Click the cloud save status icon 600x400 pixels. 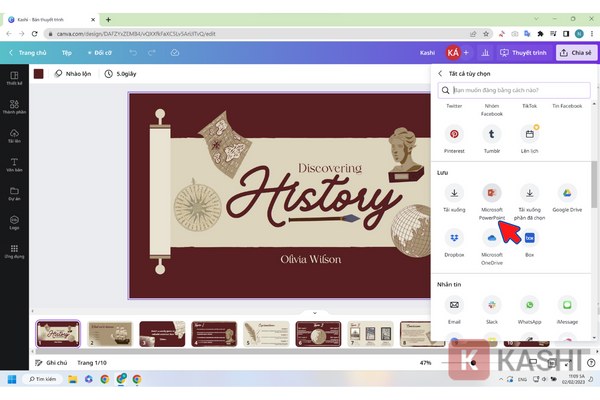175,52
